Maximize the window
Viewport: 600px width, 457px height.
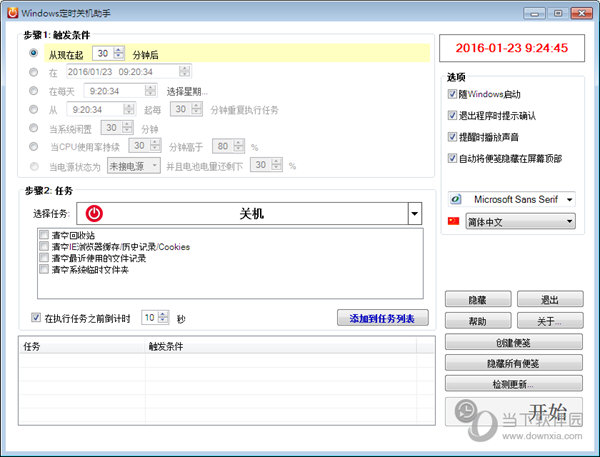(x=558, y=13)
